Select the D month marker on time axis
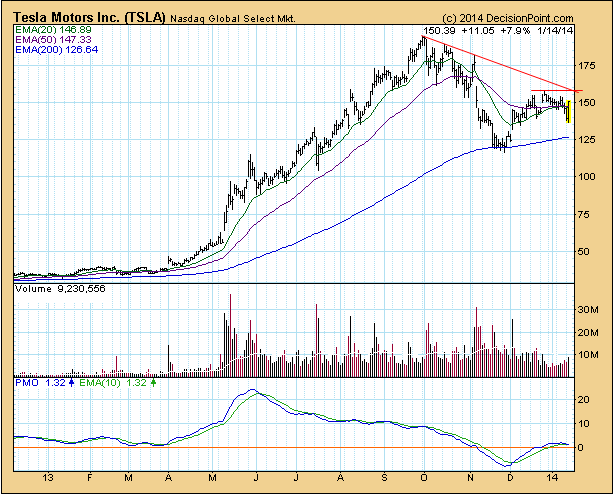 511,480
